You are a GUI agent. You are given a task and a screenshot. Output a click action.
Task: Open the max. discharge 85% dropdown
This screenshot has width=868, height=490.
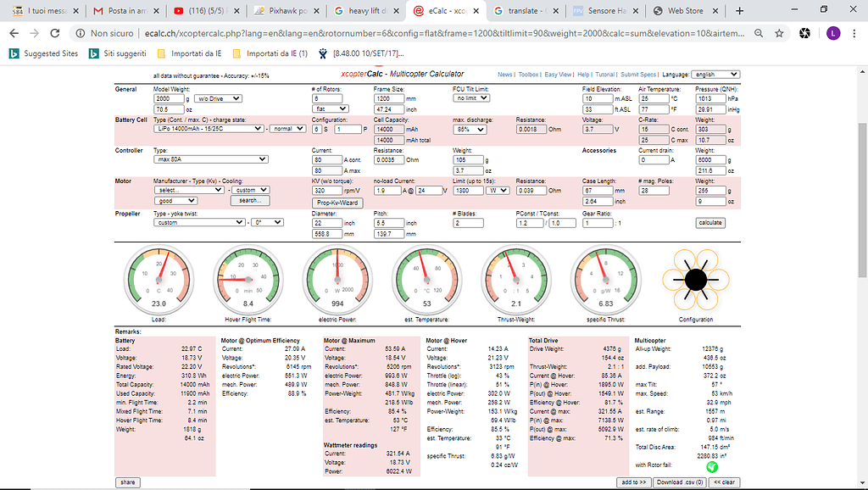click(x=469, y=130)
